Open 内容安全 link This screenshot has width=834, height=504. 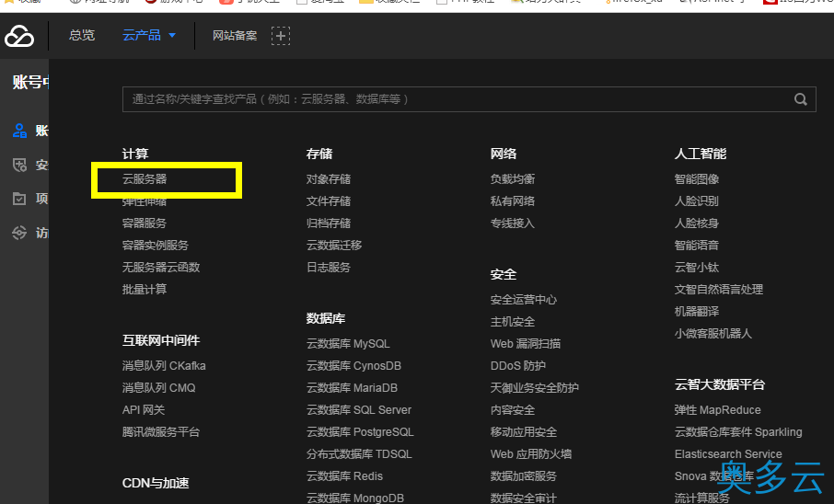pyautogui.click(x=513, y=410)
